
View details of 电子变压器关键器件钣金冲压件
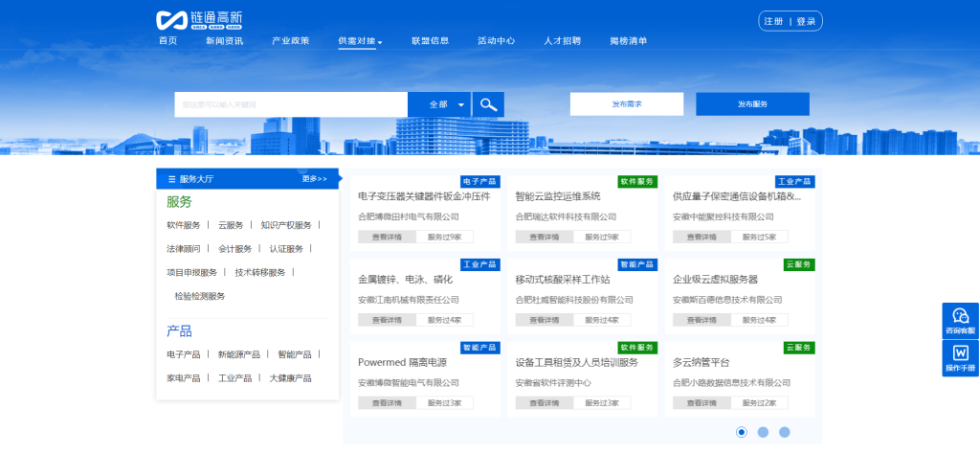(x=387, y=238)
